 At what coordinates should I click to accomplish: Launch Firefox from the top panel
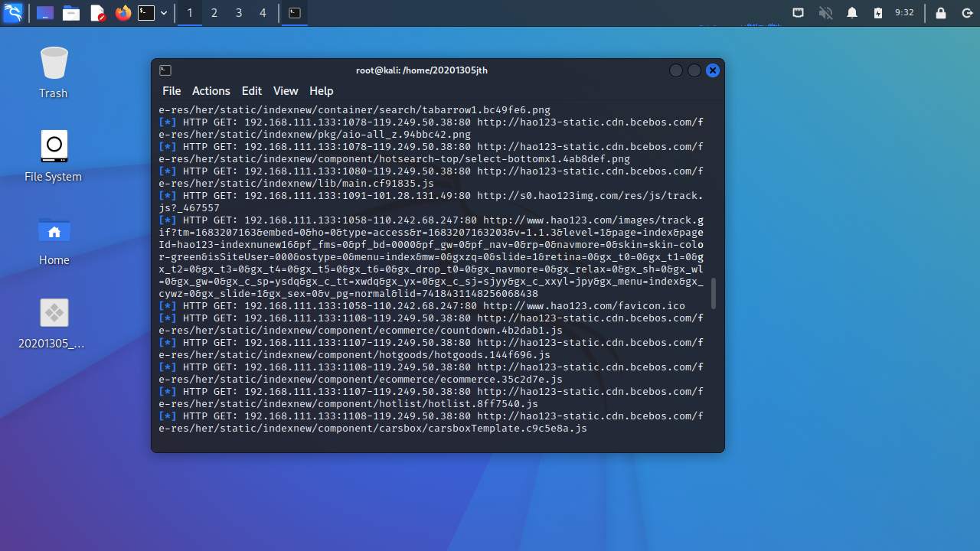tap(123, 13)
